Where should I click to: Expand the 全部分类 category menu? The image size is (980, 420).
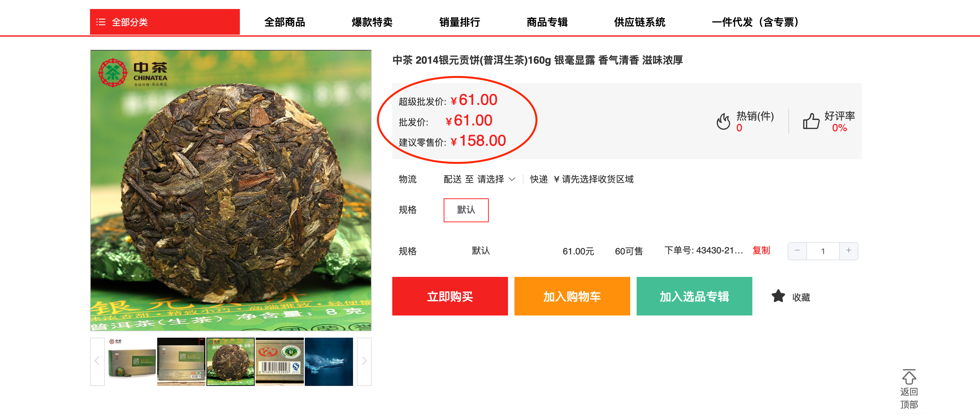point(165,22)
